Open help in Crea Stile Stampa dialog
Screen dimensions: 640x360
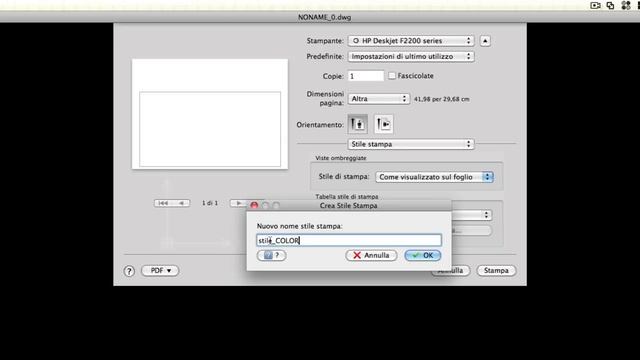[272, 255]
